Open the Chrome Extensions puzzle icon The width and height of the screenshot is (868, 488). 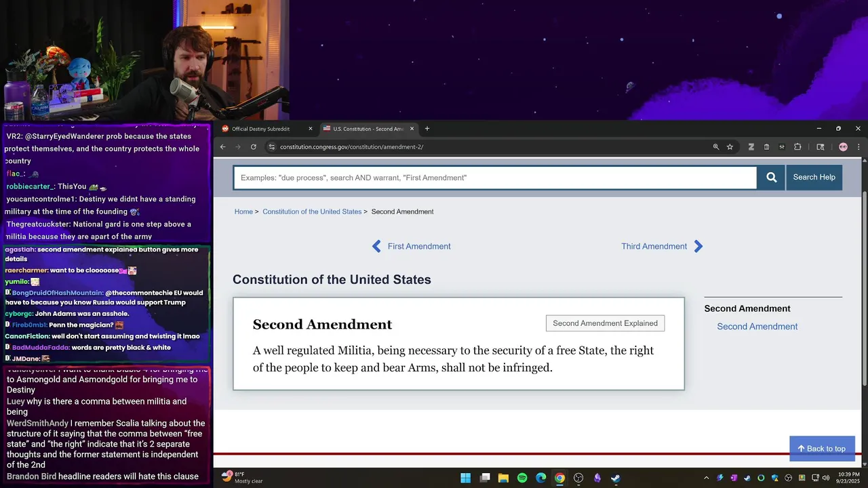pos(797,147)
